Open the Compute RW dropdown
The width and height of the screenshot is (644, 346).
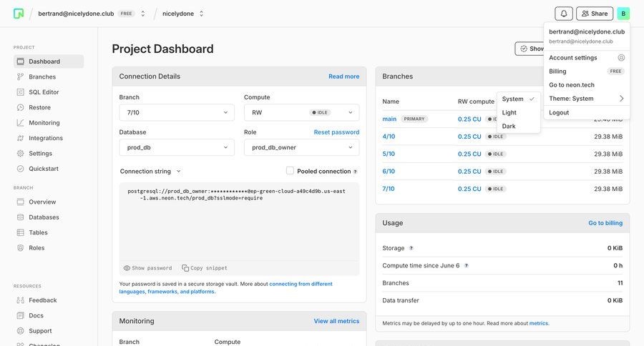(301, 112)
